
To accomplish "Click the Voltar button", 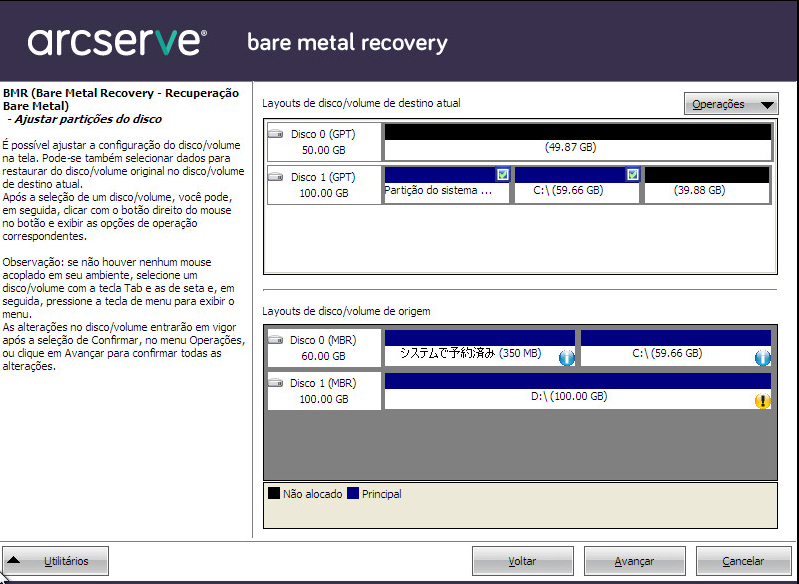I will (x=522, y=561).
